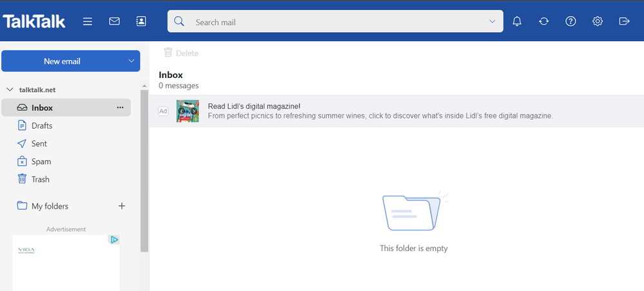Open Inbox folder more actions (three dots)
This screenshot has width=644, height=291.
[120, 108]
